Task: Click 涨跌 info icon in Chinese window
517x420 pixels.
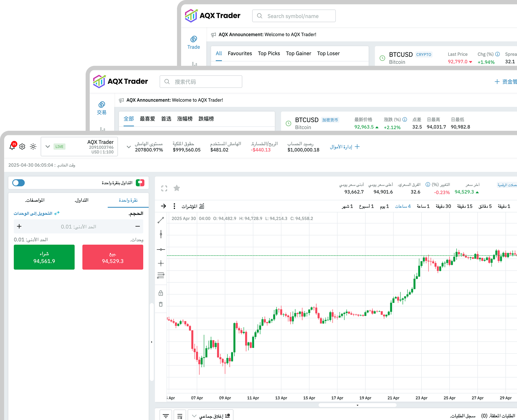Action: pos(404,120)
